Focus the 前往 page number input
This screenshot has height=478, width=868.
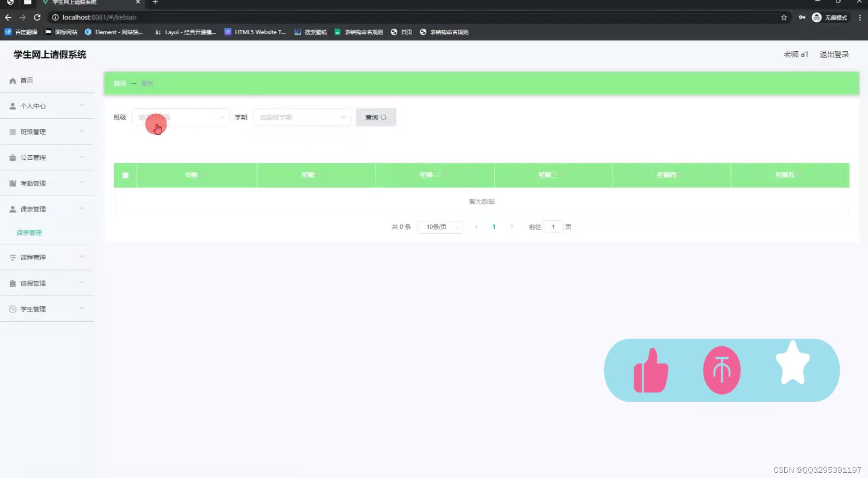pyautogui.click(x=553, y=227)
